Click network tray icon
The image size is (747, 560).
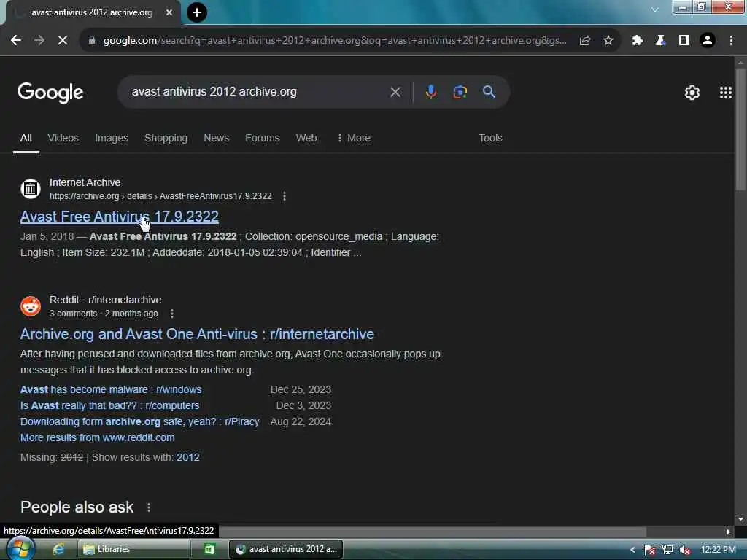point(667,550)
